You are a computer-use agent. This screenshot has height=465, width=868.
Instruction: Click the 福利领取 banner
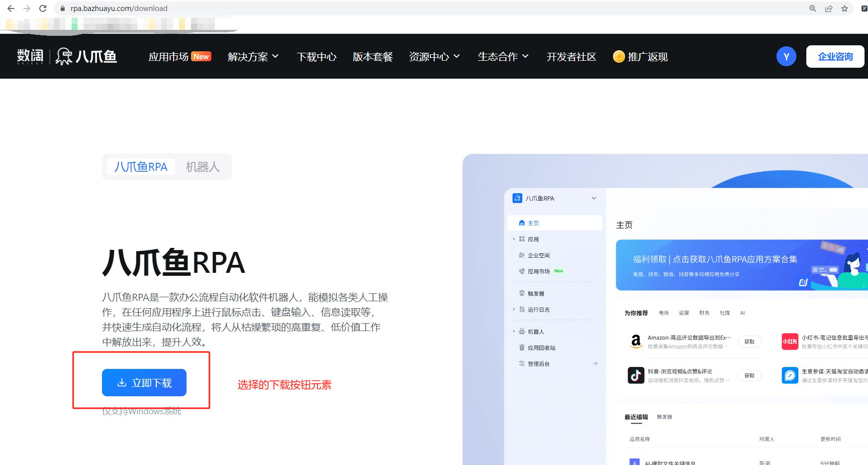click(742, 265)
